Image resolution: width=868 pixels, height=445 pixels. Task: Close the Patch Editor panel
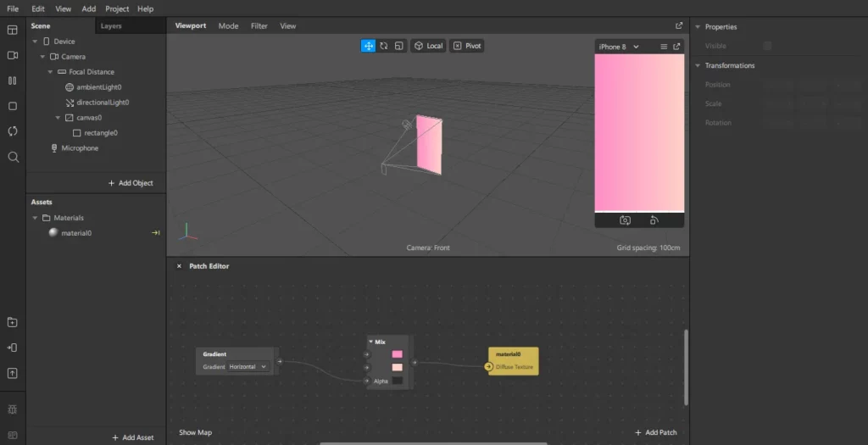[x=179, y=266]
